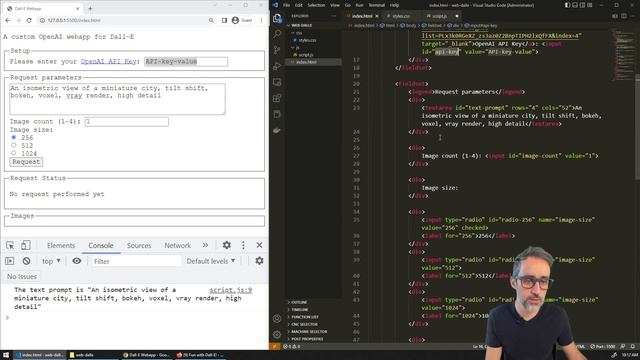
Task: Open the top JavaScript context dropdown
Action: click(51, 261)
